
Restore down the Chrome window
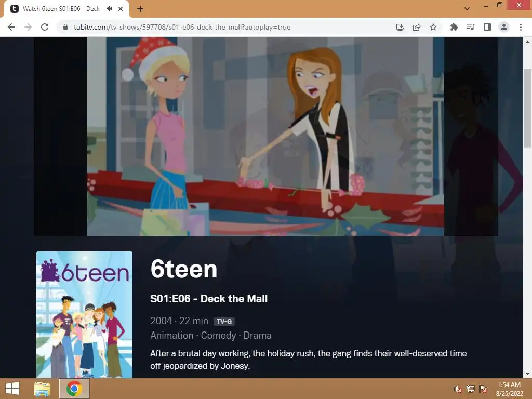499,5
